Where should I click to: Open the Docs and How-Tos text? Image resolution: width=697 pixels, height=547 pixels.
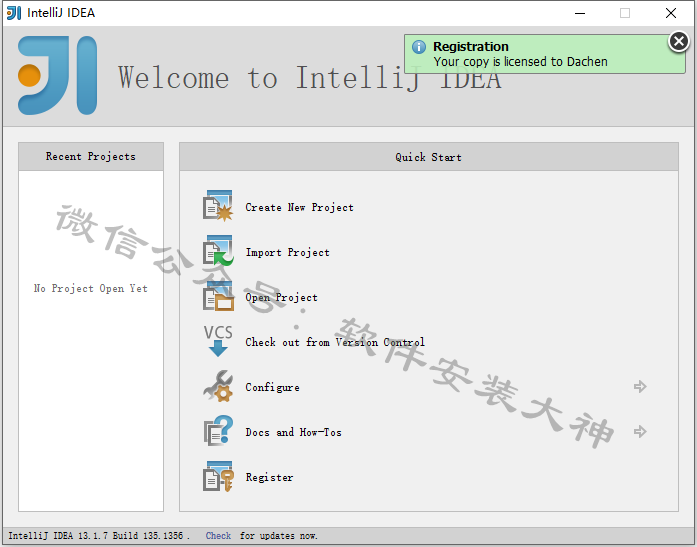293,432
